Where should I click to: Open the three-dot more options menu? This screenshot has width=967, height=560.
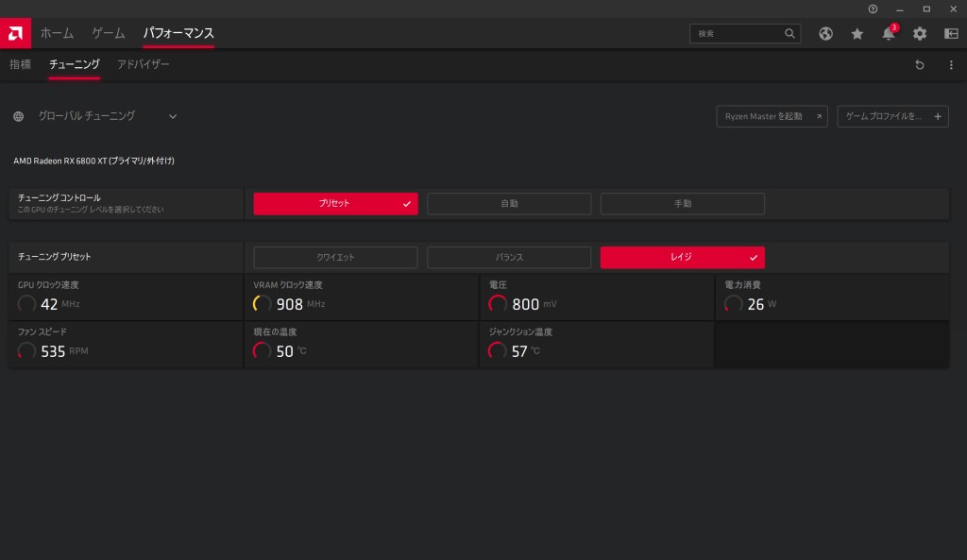coord(951,65)
